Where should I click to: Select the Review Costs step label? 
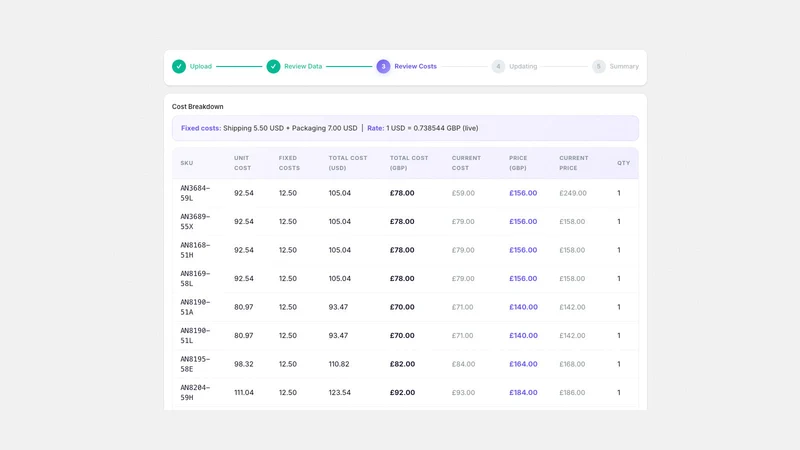point(415,66)
